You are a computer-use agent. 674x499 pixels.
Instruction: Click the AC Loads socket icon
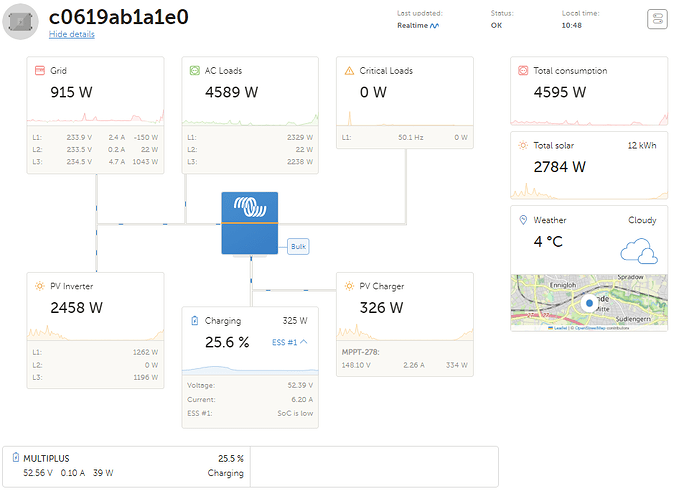194,70
